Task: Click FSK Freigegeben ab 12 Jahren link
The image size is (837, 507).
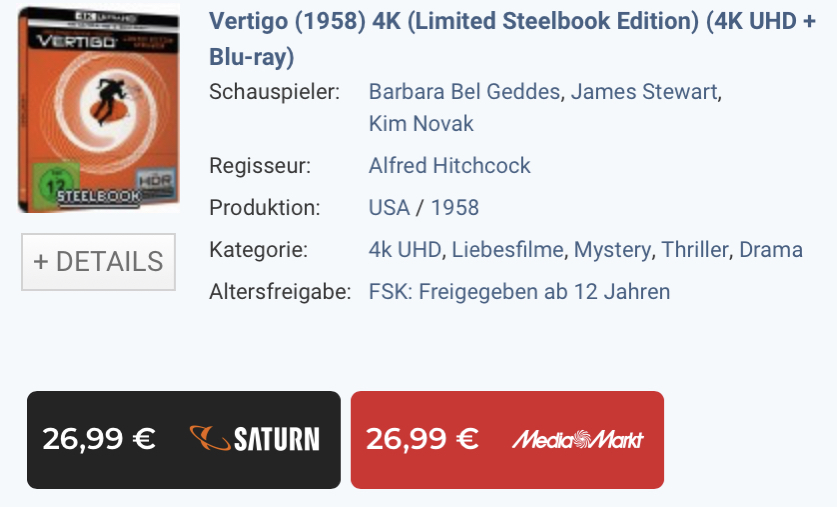Action: [519, 292]
